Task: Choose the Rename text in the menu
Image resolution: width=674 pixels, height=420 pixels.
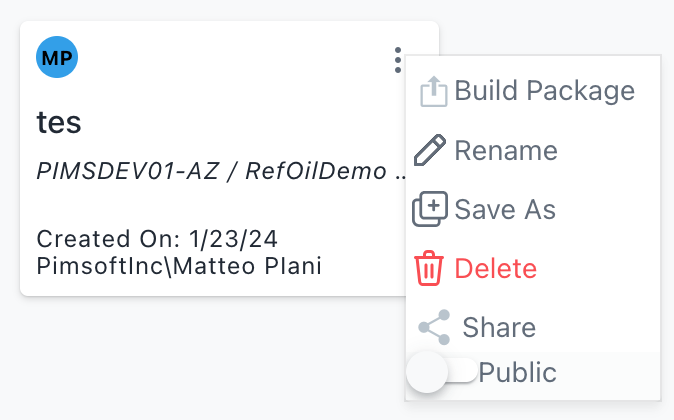Action: 505,151
